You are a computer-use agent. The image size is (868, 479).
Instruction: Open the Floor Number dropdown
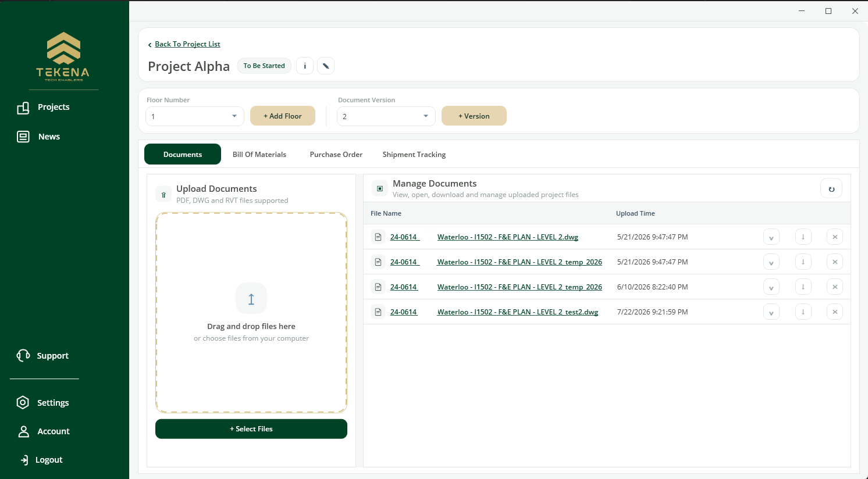click(x=194, y=116)
